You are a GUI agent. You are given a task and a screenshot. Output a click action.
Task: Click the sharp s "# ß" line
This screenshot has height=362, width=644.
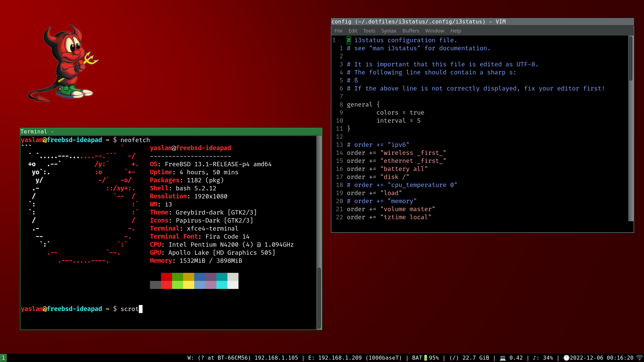point(353,80)
